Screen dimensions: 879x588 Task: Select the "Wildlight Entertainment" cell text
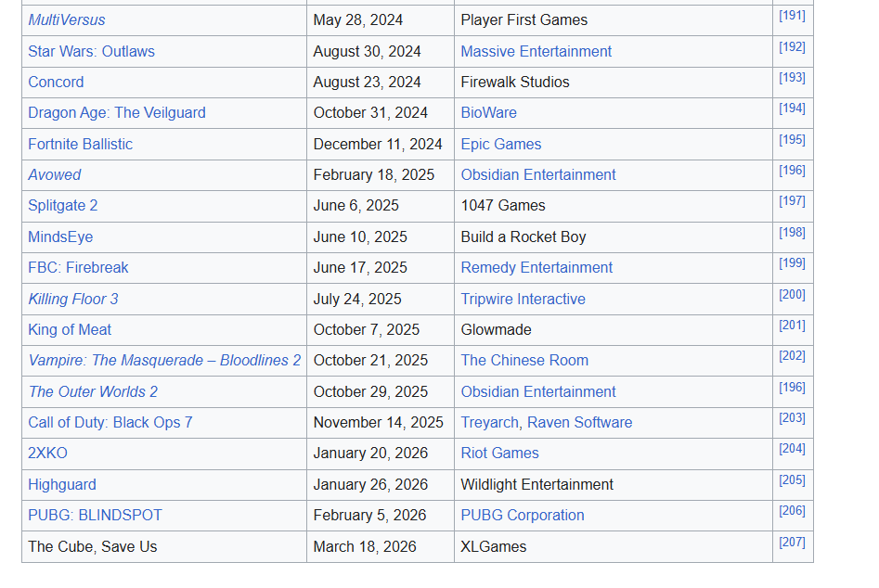pyautogui.click(x=537, y=485)
